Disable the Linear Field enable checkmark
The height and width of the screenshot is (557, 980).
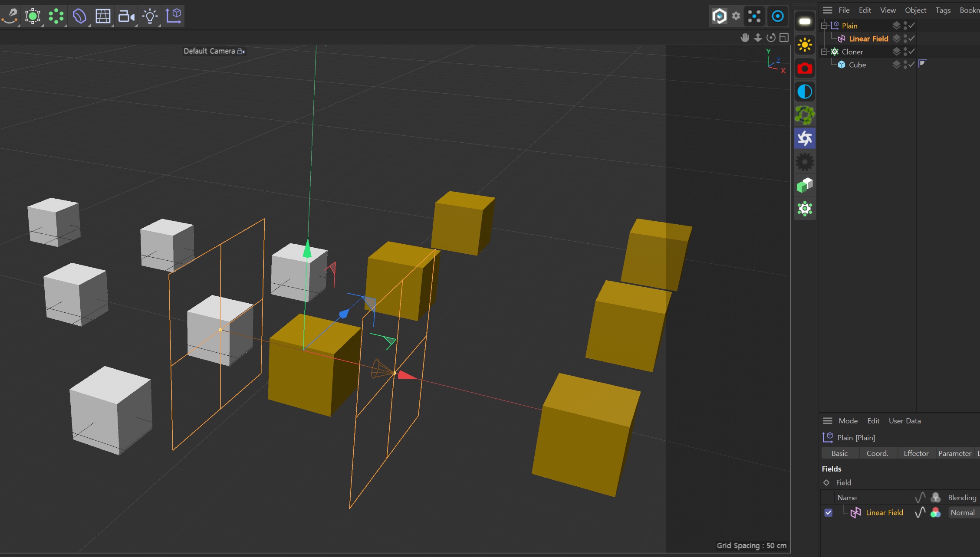click(x=912, y=39)
